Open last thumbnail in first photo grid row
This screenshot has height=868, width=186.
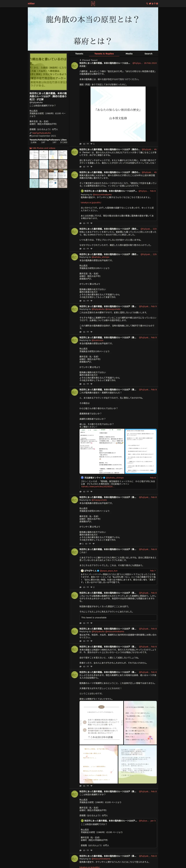coord(62,155)
